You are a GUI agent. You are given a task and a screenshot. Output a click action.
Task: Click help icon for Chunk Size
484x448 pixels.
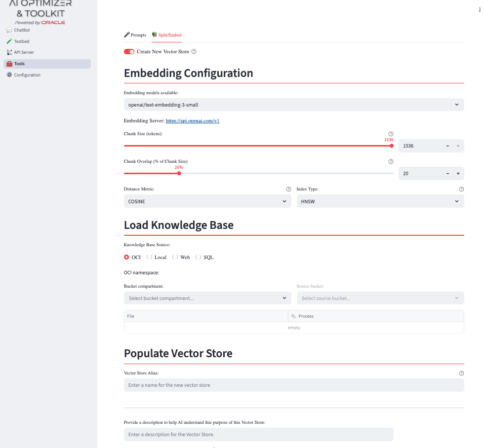(x=391, y=134)
